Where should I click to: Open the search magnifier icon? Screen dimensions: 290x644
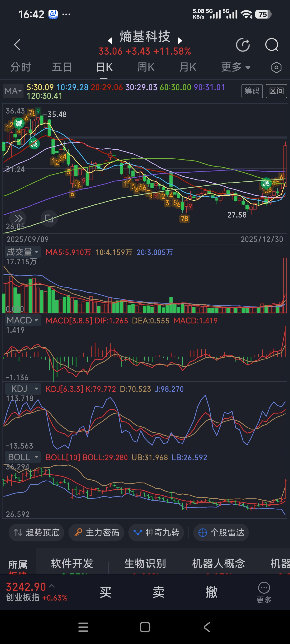tap(272, 45)
